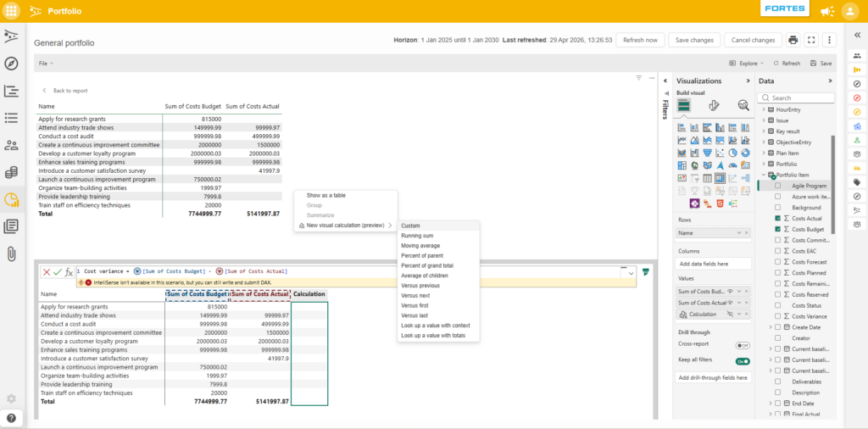Click the print icon in header

[x=793, y=40]
